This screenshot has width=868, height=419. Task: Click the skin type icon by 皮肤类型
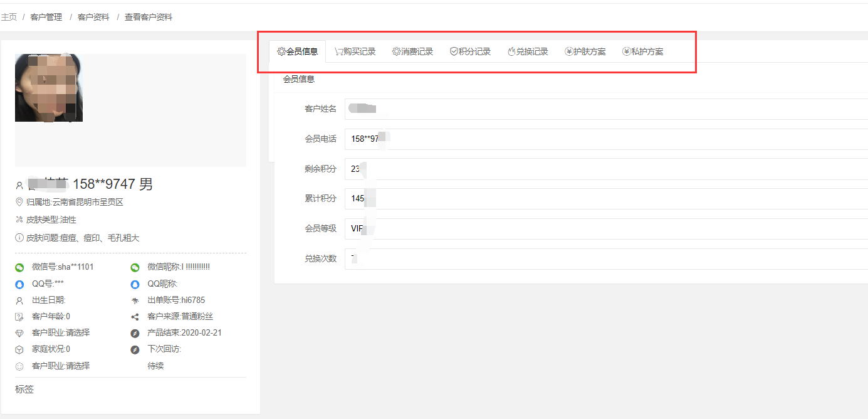point(19,220)
